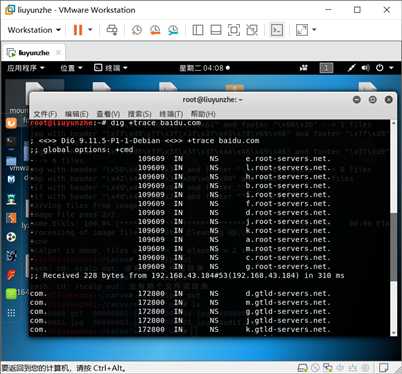Open the power system menu
Screen dimensions: 402x374
pos(380,68)
